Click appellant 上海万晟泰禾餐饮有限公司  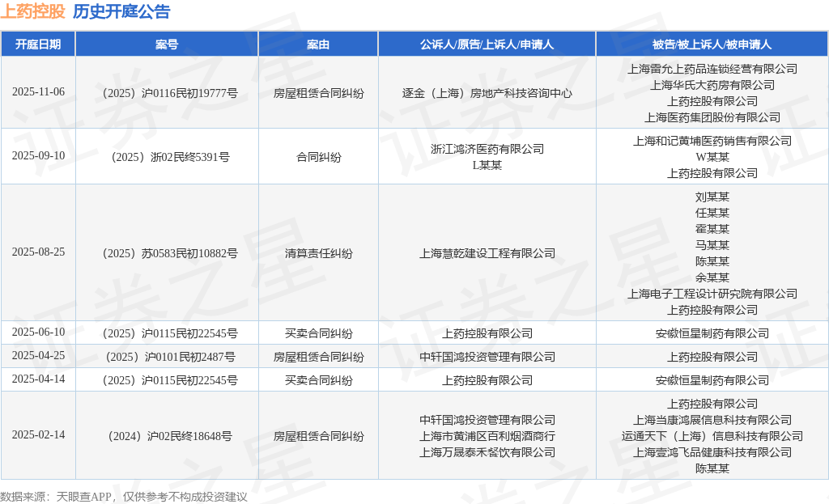[487, 453]
